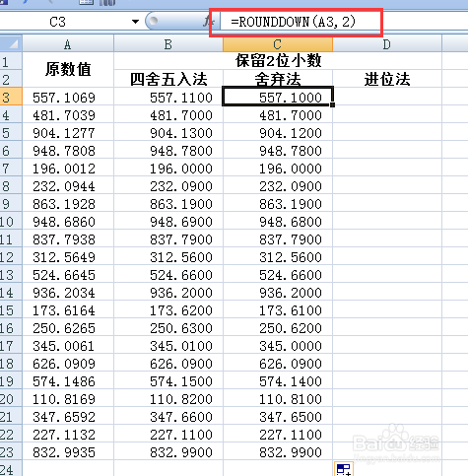The width and height of the screenshot is (468, 476).
Task: Select row 23 header
Action: coord(11,452)
